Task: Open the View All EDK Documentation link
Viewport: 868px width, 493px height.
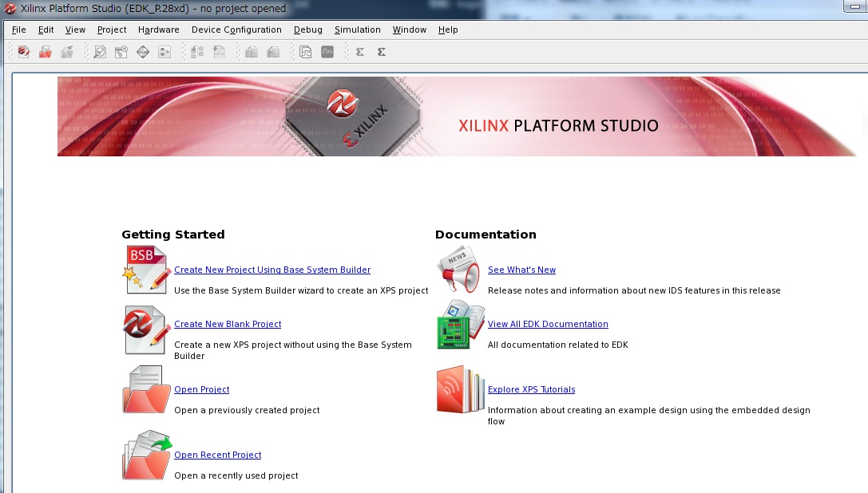Action: point(548,324)
